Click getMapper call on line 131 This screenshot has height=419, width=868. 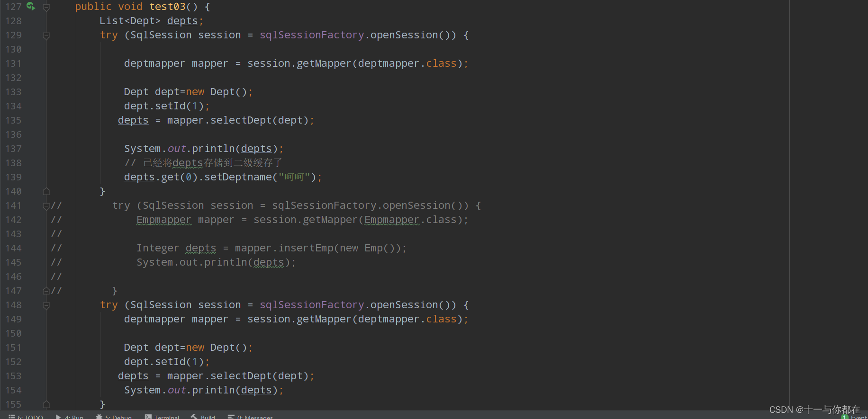click(x=324, y=63)
